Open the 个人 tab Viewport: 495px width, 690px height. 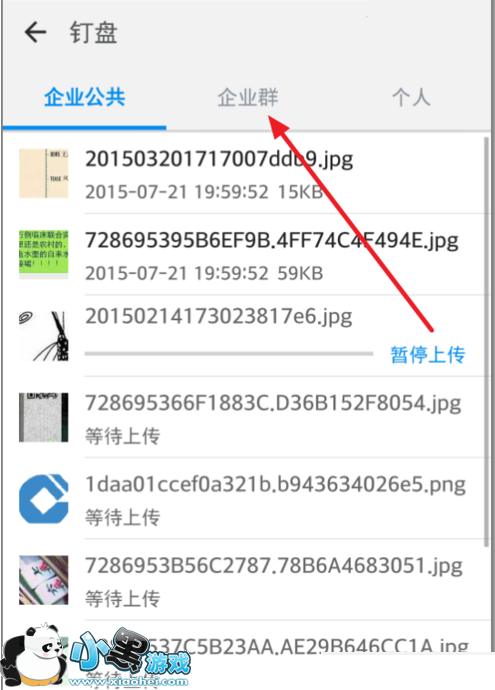point(411,97)
